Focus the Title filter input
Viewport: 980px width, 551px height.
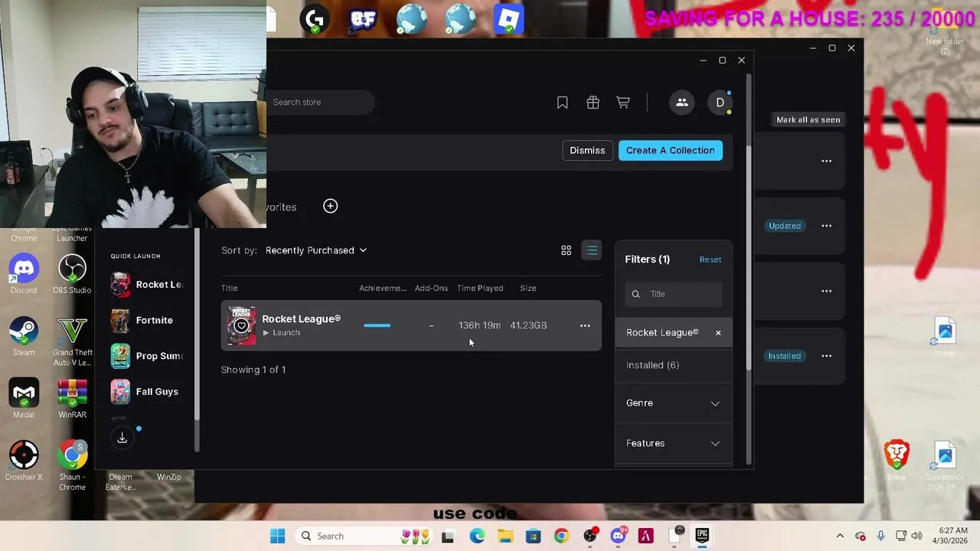coord(673,294)
